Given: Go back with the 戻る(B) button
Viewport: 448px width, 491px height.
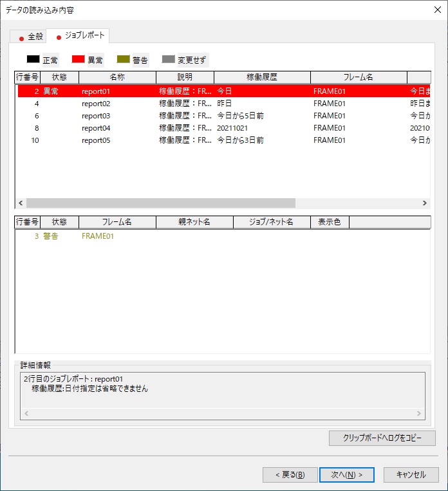Looking at the screenshot, I should pos(290,475).
